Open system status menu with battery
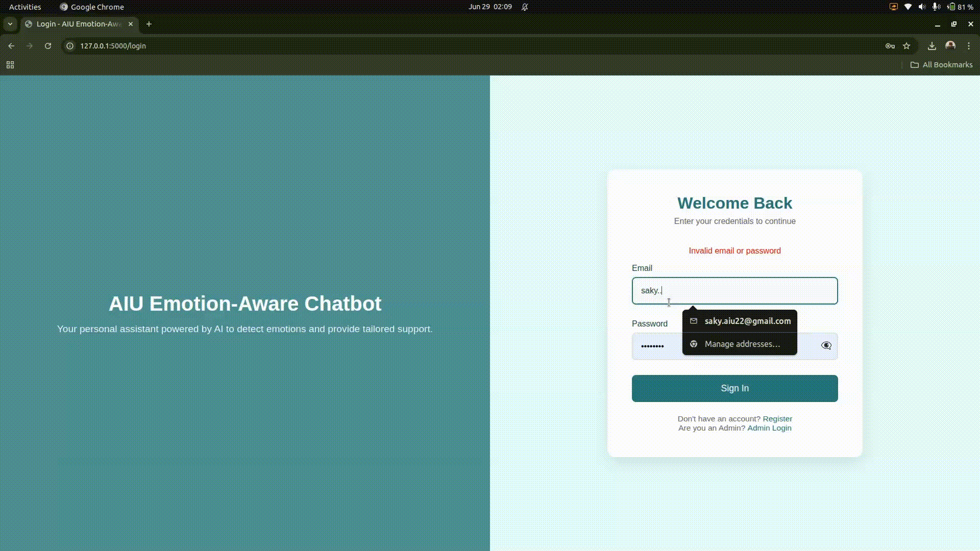980x551 pixels. click(x=961, y=7)
